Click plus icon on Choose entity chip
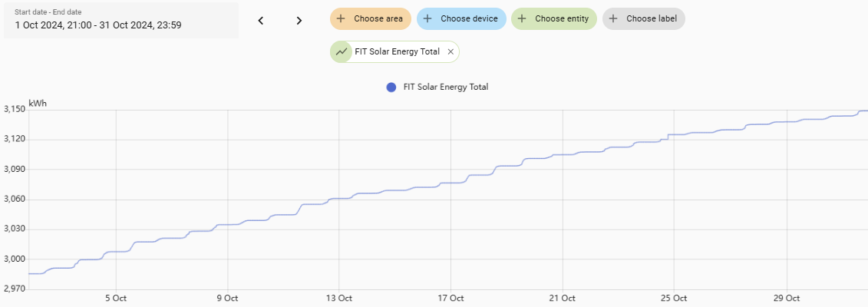This screenshot has width=868, height=307. (x=523, y=18)
